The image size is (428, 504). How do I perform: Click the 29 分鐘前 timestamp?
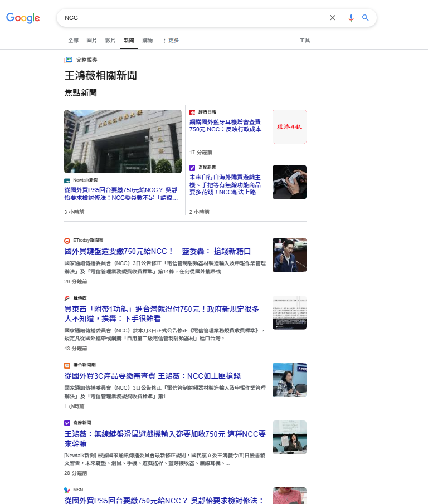[x=76, y=282]
